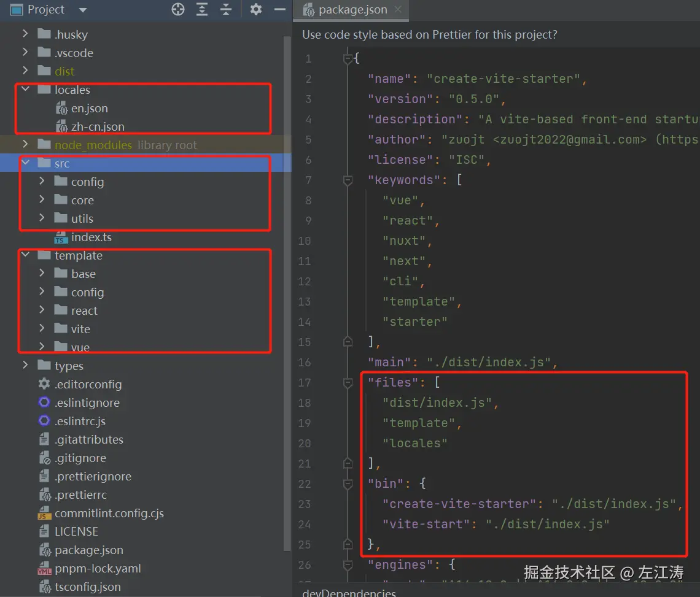Hide the Project panel with minus icon
Viewport: 700px width, 597px height.
click(280, 9)
